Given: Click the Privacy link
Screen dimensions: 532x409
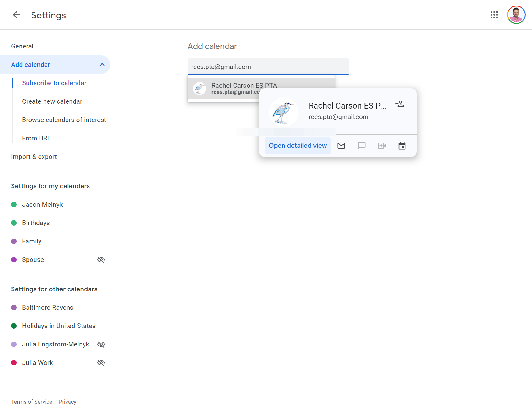Looking at the screenshot, I should click(x=67, y=402).
